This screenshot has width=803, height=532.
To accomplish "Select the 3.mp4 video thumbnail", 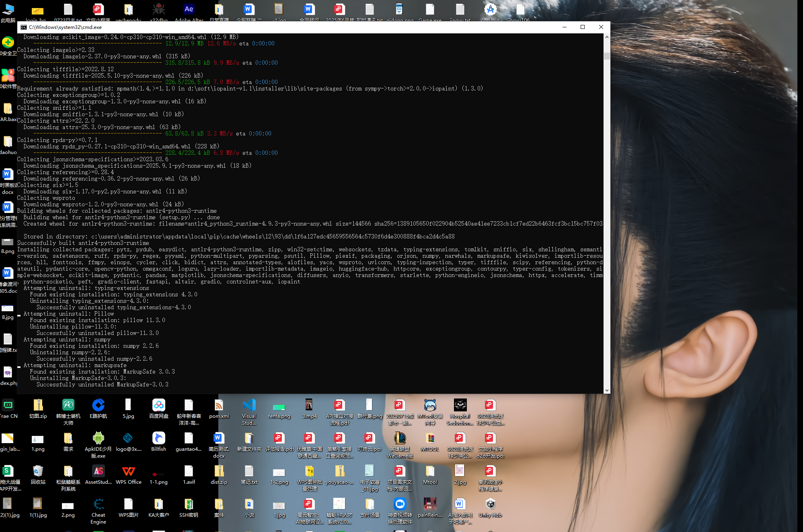I will 309,405.
